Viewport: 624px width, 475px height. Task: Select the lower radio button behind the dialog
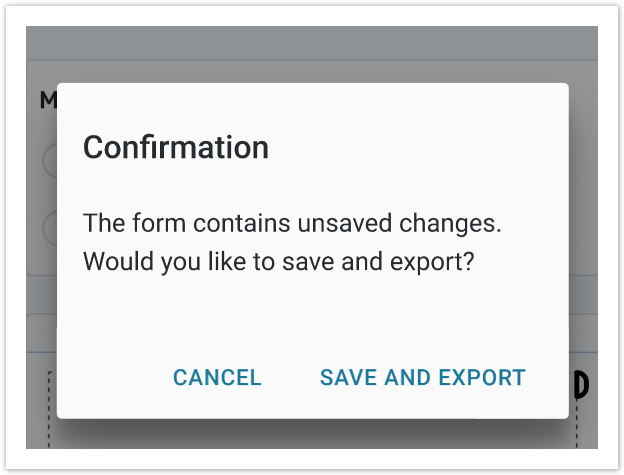[x=49, y=229]
